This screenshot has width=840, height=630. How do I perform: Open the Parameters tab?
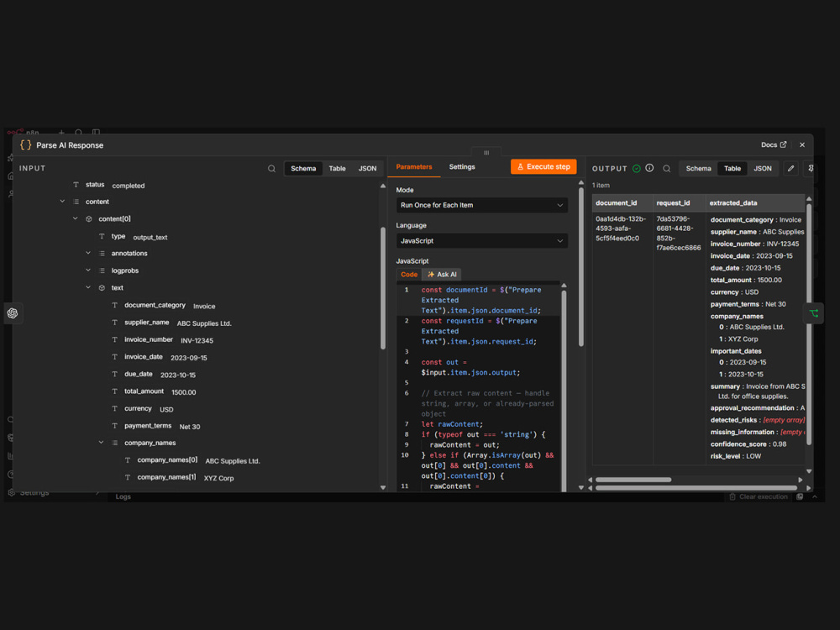pyautogui.click(x=413, y=167)
